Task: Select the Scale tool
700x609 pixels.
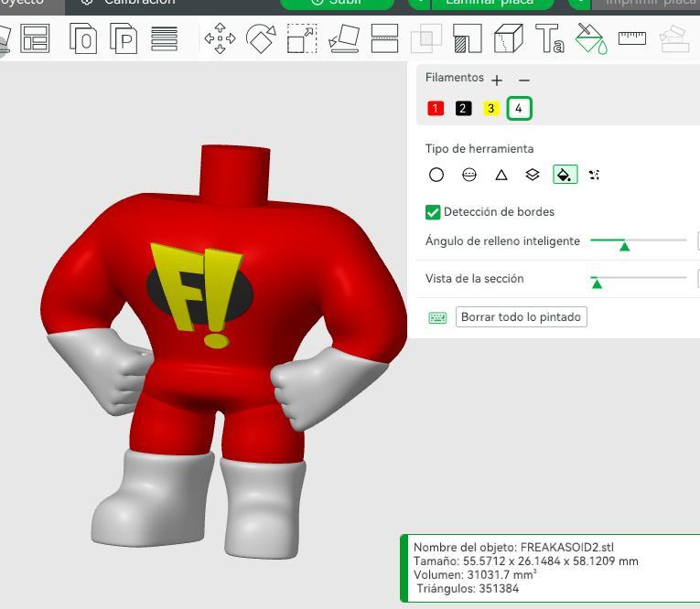Action: pos(302,38)
